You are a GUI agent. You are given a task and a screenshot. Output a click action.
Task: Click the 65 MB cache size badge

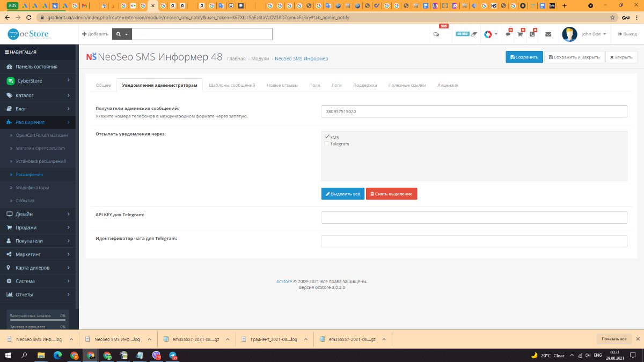(x=462, y=34)
